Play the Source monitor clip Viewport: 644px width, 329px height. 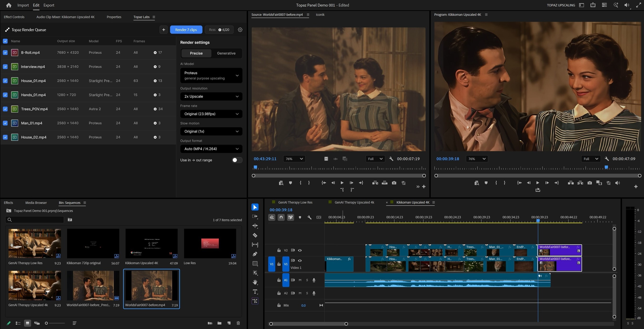pyautogui.click(x=342, y=183)
